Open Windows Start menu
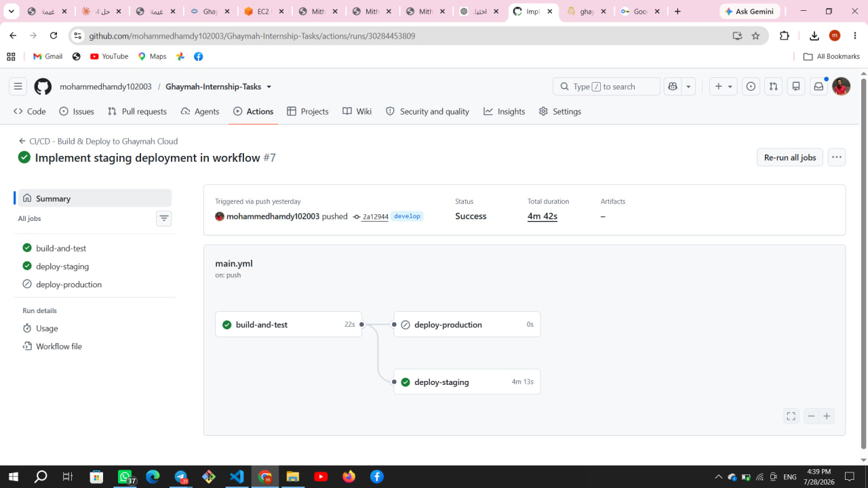868x488 pixels. [x=13, y=476]
